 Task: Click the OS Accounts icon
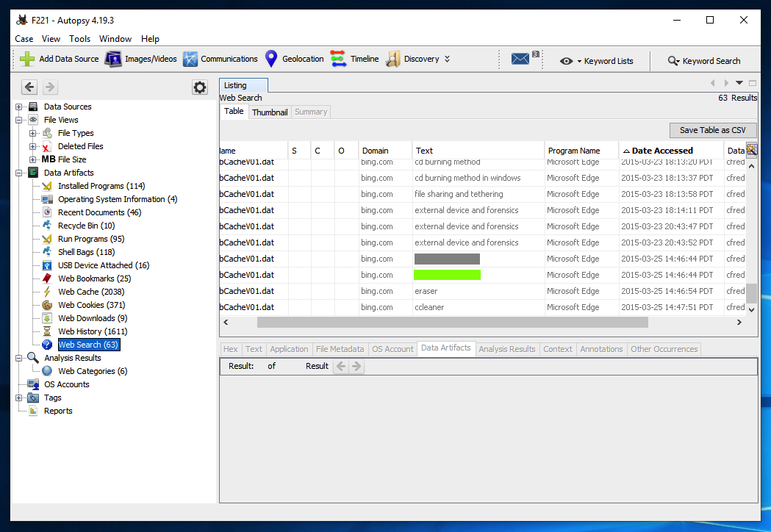[x=33, y=384]
